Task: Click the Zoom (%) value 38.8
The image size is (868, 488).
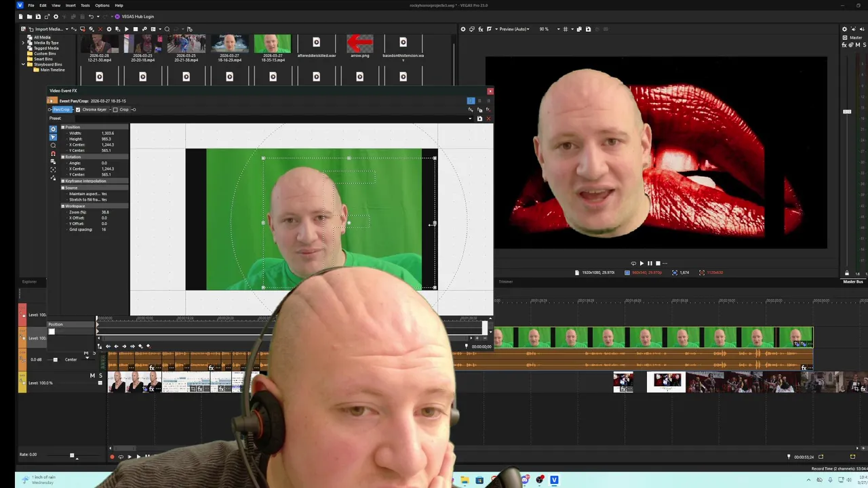Action: click(x=105, y=212)
